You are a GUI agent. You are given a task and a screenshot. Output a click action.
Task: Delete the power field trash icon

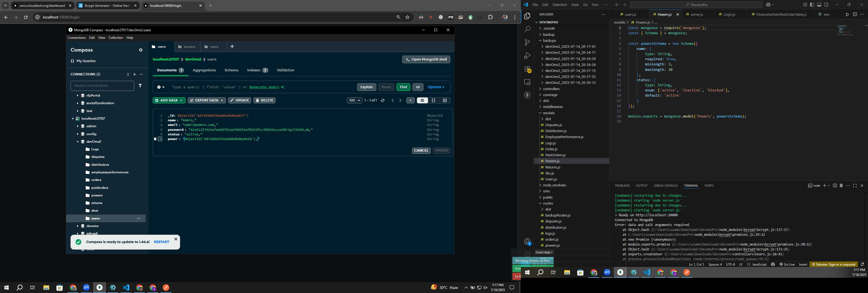tap(155, 139)
